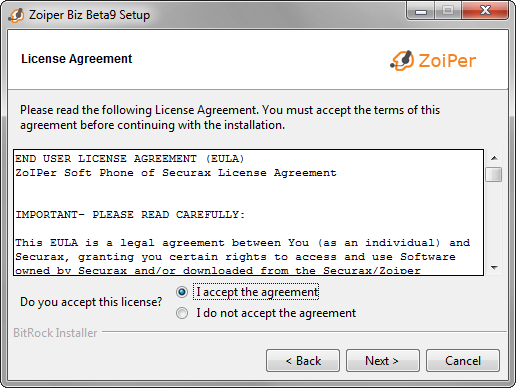516x388 pixels.
Task: Click the license text scrollbar thumb
Action: click(494, 174)
